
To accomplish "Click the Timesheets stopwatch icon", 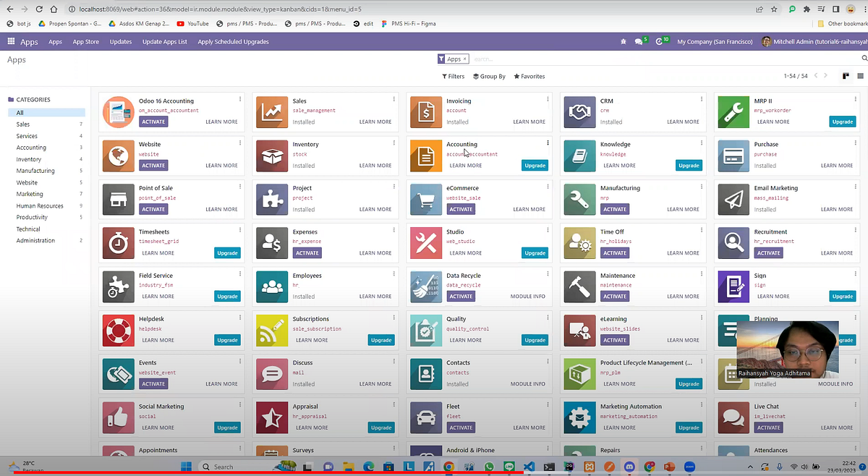I will (118, 243).
